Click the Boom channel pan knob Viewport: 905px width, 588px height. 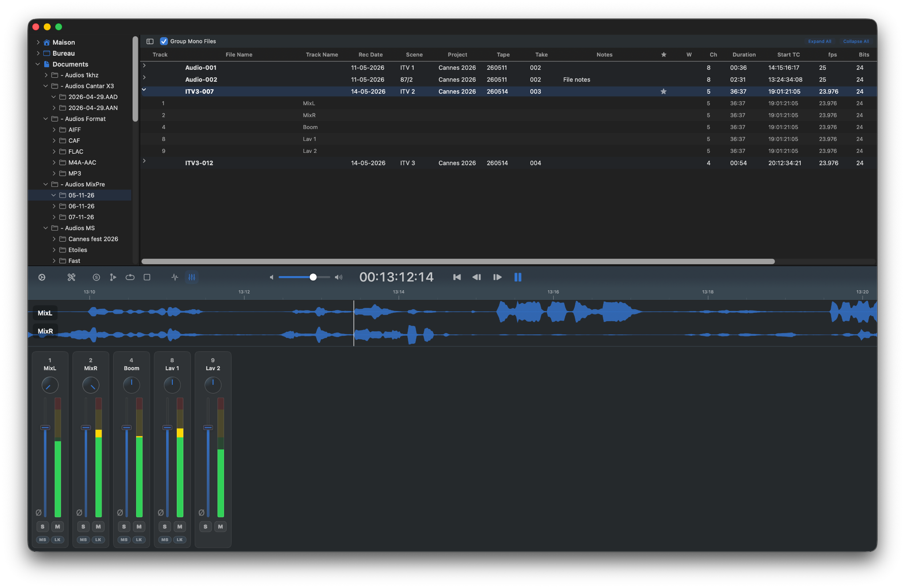pyautogui.click(x=131, y=385)
